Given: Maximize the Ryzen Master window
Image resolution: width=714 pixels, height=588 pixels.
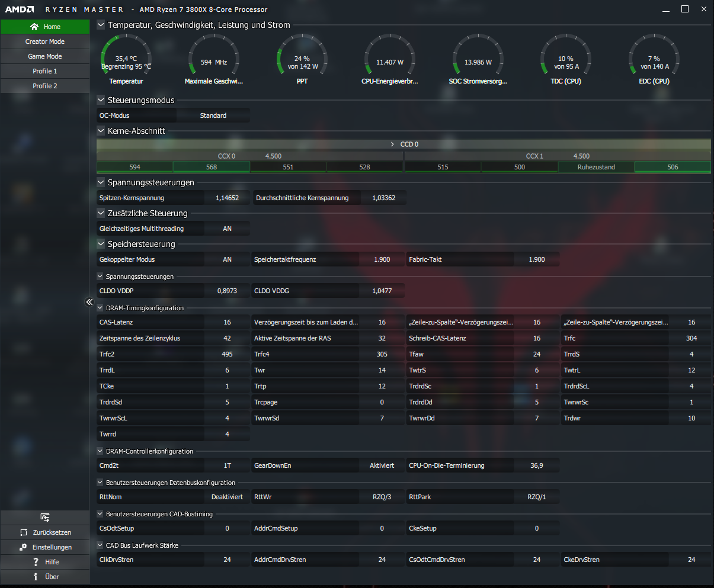Looking at the screenshot, I should click(x=685, y=9).
